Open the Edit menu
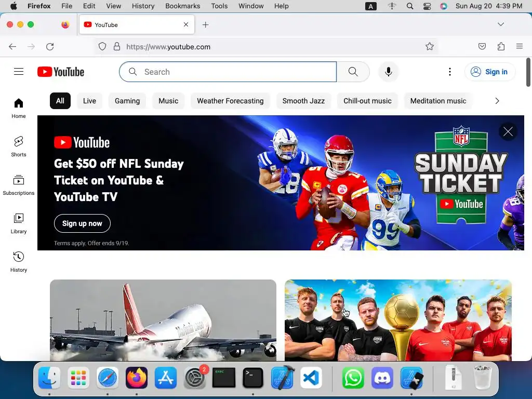The width and height of the screenshot is (532, 399). (x=89, y=6)
